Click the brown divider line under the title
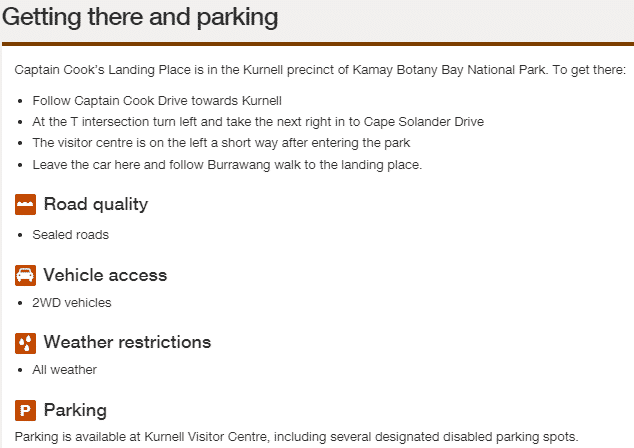The height and width of the screenshot is (448, 634). [318, 44]
